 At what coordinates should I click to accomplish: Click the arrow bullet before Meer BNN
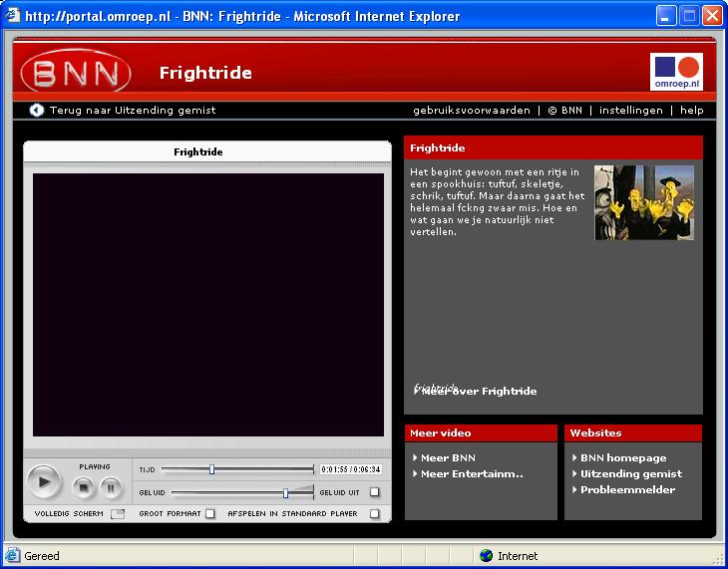(x=415, y=457)
